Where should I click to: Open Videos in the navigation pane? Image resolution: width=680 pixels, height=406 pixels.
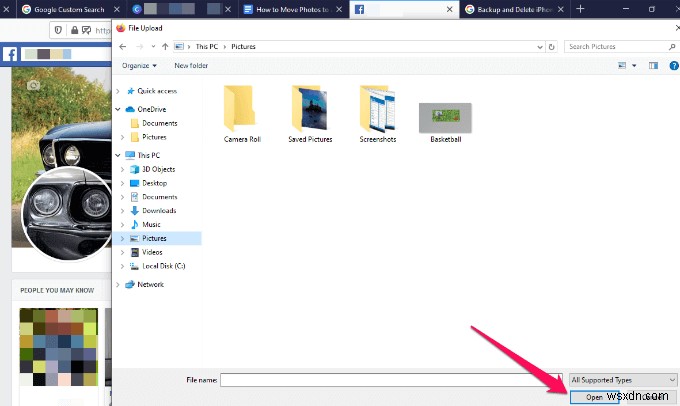coord(152,252)
